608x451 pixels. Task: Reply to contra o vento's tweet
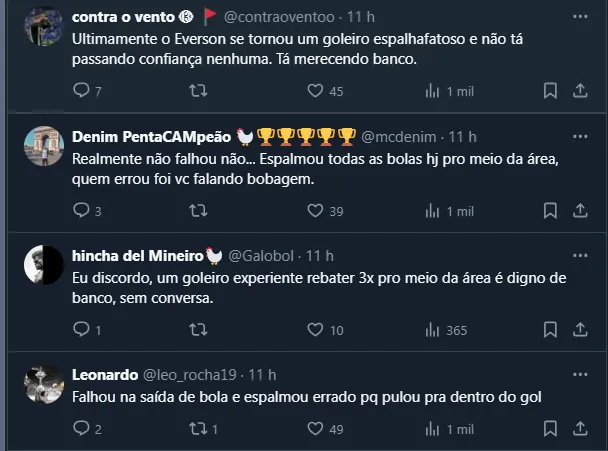[82, 91]
